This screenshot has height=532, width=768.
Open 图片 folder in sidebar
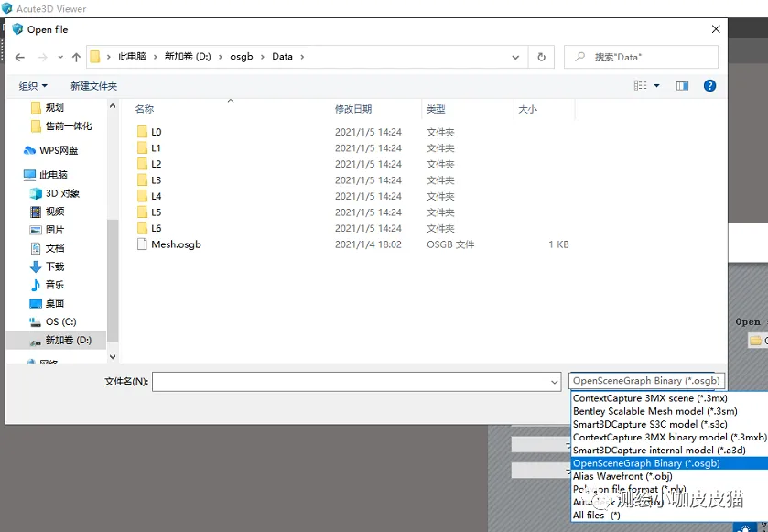(54, 230)
